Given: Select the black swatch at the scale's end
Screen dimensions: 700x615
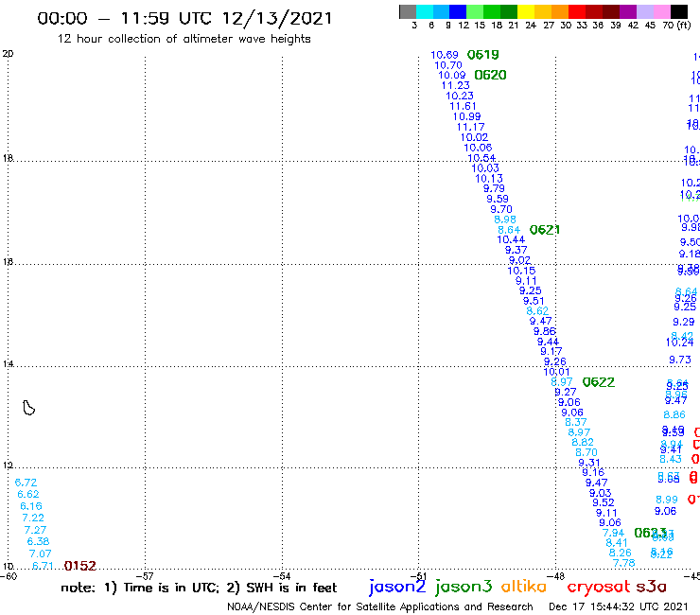Looking at the screenshot, I should click(x=679, y=11).
